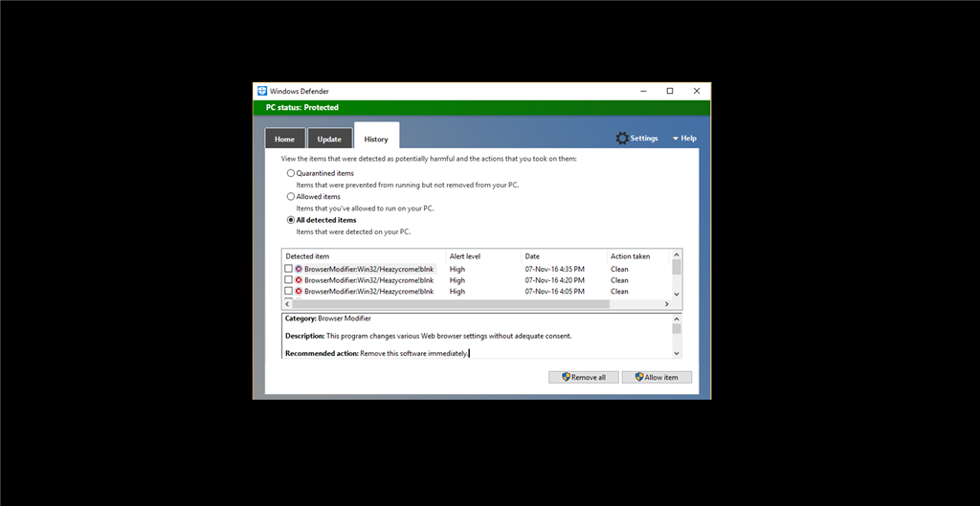Select the Quarantined items radio button

(x=291, y=173)
